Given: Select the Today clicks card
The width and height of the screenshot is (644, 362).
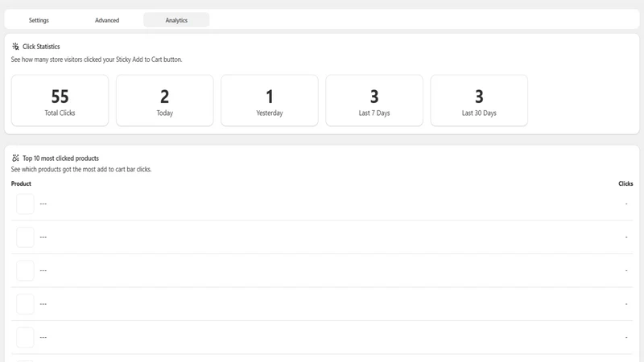Looking at the screenshot, I should coord(165,101).
